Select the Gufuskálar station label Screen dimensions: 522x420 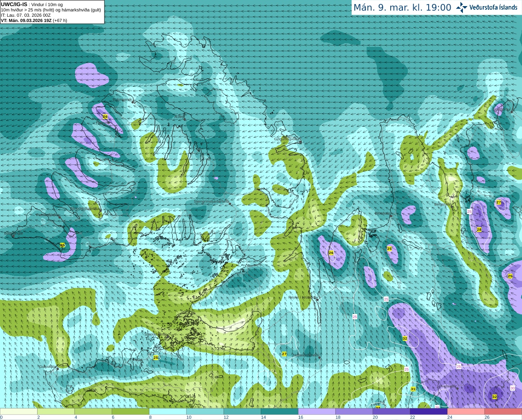pos(47,367)
